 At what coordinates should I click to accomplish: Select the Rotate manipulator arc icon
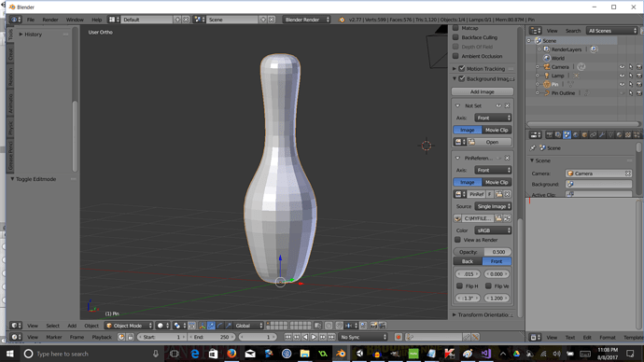(219, 326)
